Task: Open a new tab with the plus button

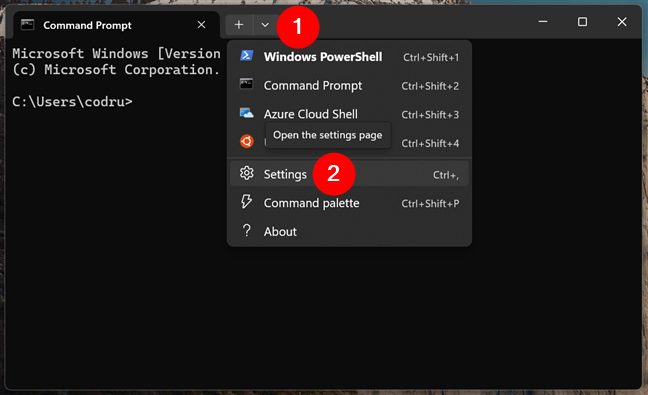Action: [239, 25]
